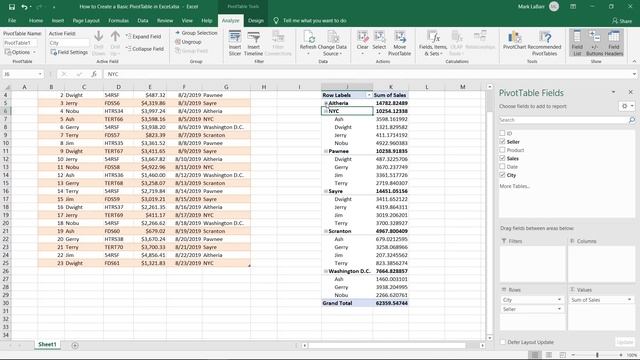Click the Undo arrow icon
Screen dimensions: 640x360
pos(24,7)
